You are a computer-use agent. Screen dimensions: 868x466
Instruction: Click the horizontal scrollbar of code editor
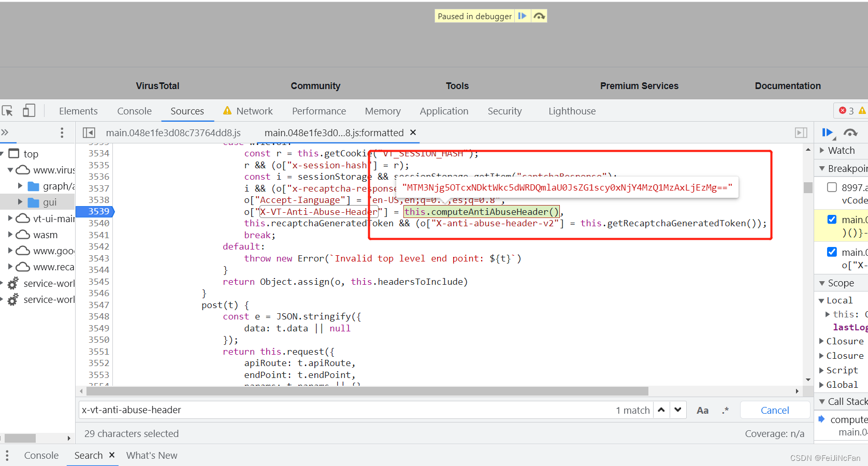click(x=363, y=391)
